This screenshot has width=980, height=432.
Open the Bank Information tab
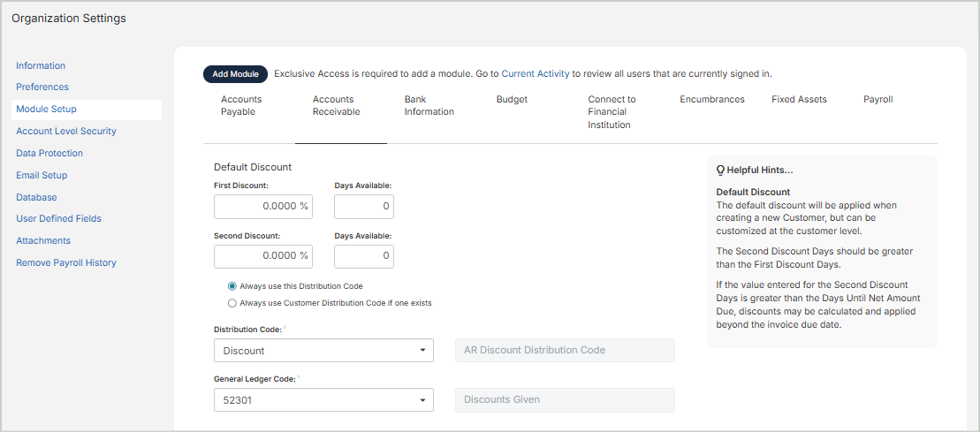pos(429,106)
